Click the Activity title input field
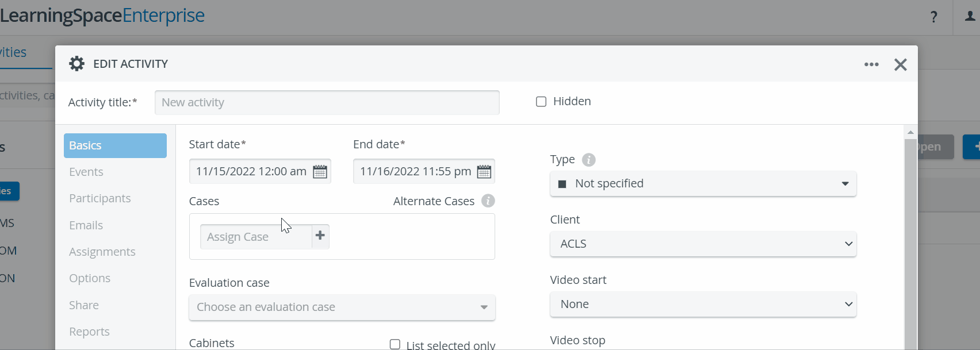Image resolution: width=980 pixels, height=350 pixels. [327, 102]
